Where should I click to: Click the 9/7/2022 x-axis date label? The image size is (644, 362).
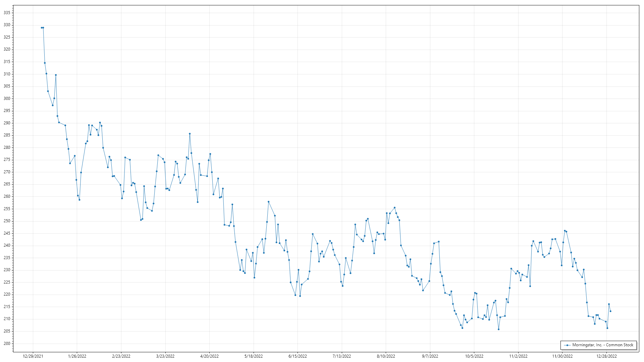(x=430, y=356)
